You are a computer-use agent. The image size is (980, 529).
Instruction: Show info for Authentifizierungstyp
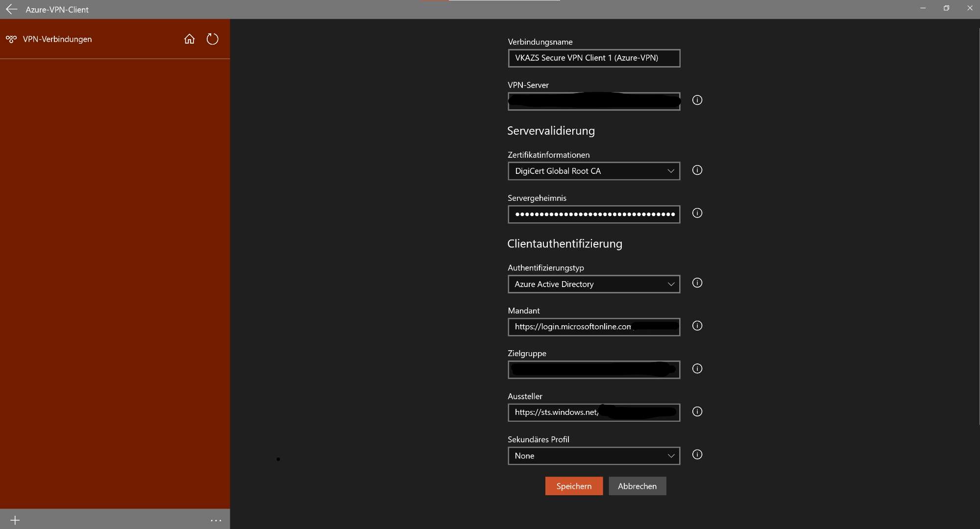point(697,283)
